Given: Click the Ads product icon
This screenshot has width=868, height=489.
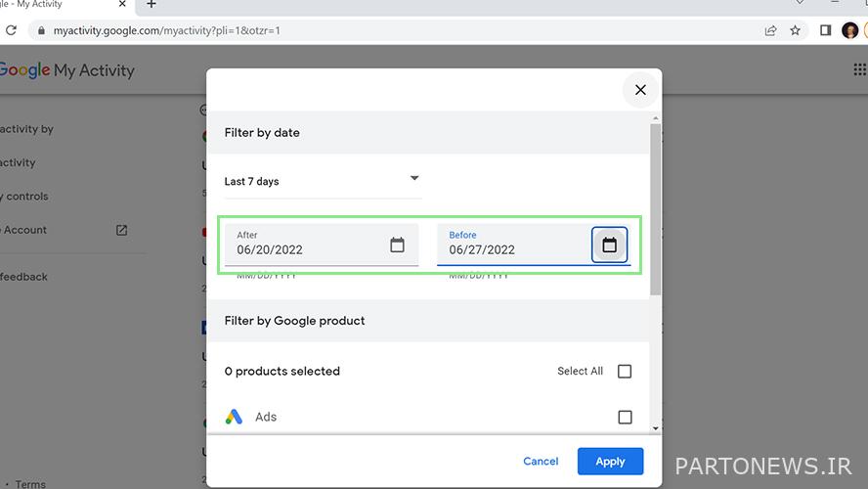Looking at the screenshot, I should click(234, 417).
